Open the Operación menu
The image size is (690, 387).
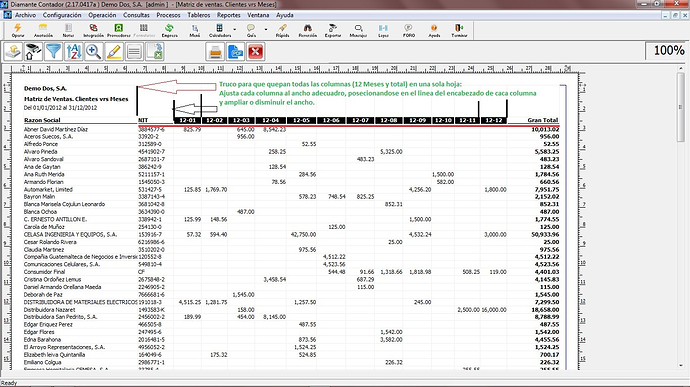coord(102,15)
